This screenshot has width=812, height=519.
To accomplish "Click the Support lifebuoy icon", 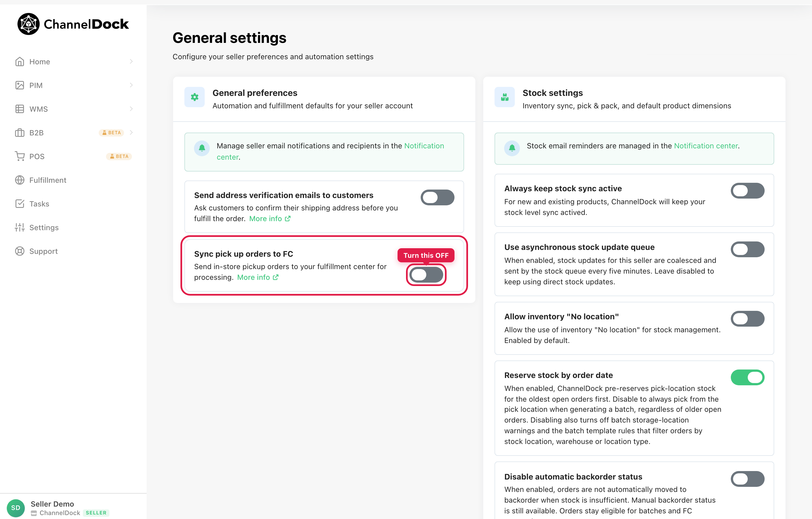I will point(19,251).
